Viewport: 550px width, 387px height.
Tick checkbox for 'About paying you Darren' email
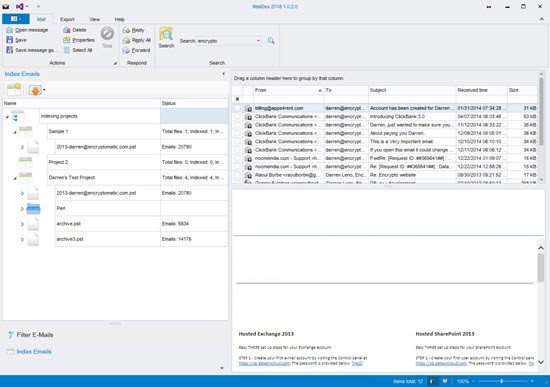point(237,133)
